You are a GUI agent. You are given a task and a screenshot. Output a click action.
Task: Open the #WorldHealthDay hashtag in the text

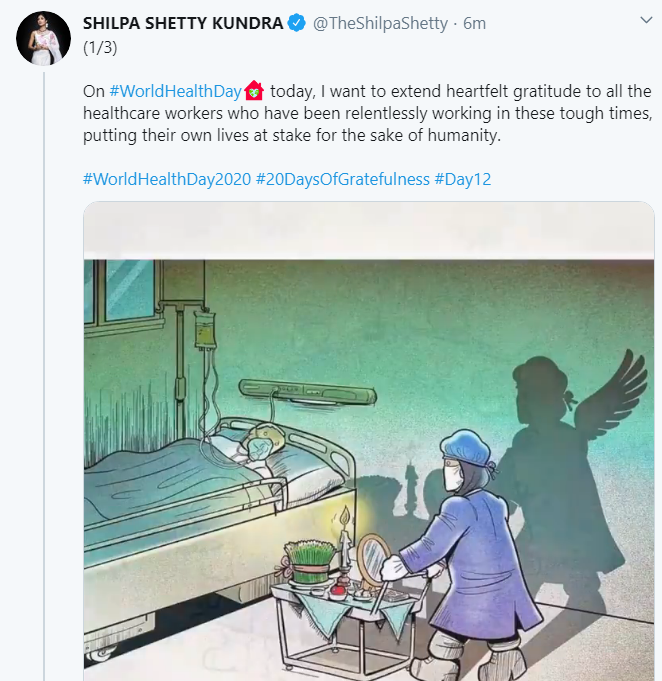point(175,91)
